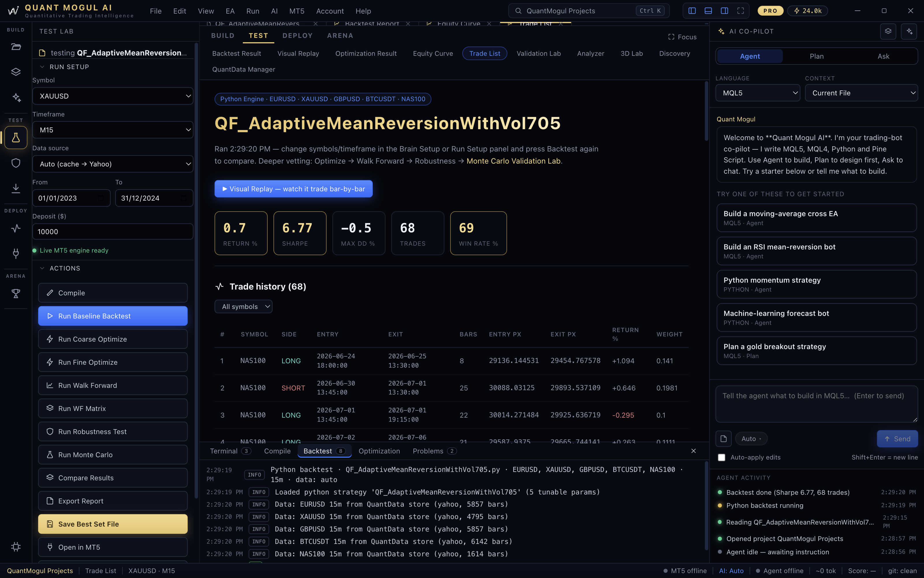Open the shield icon in left sidebar
924x578 pixels.
click(x=16, y=163)
